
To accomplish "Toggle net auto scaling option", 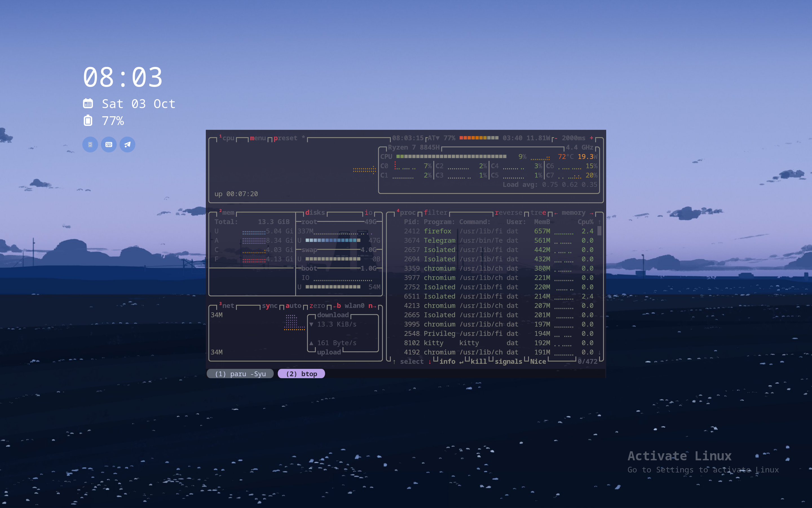I will 294,306.
